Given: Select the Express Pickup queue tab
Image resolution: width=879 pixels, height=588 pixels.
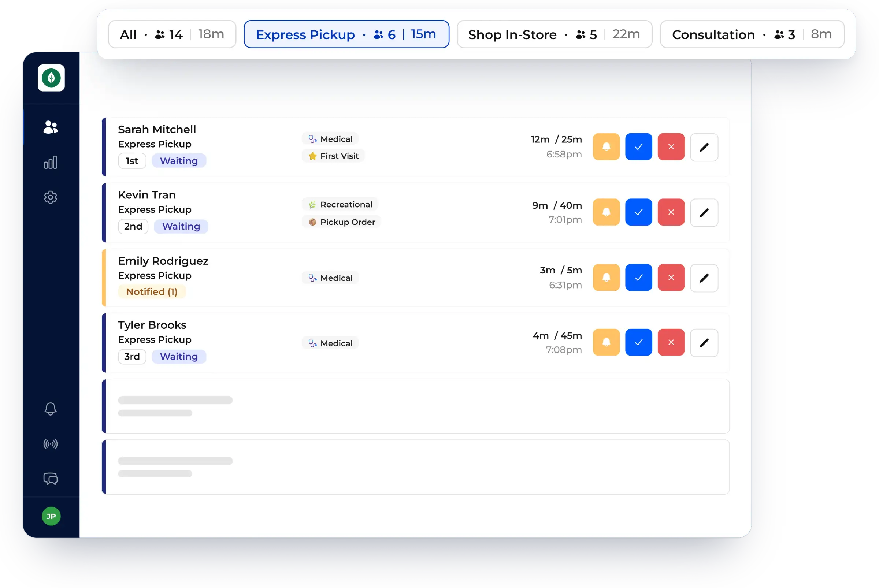Looking at the screenshot, I should (x=346, y=34).
